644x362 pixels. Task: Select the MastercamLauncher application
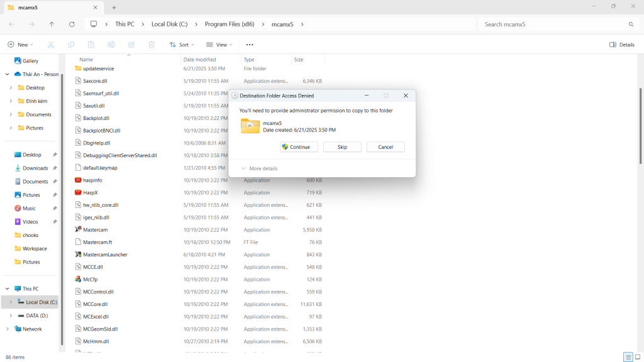(x=101, y=255)
